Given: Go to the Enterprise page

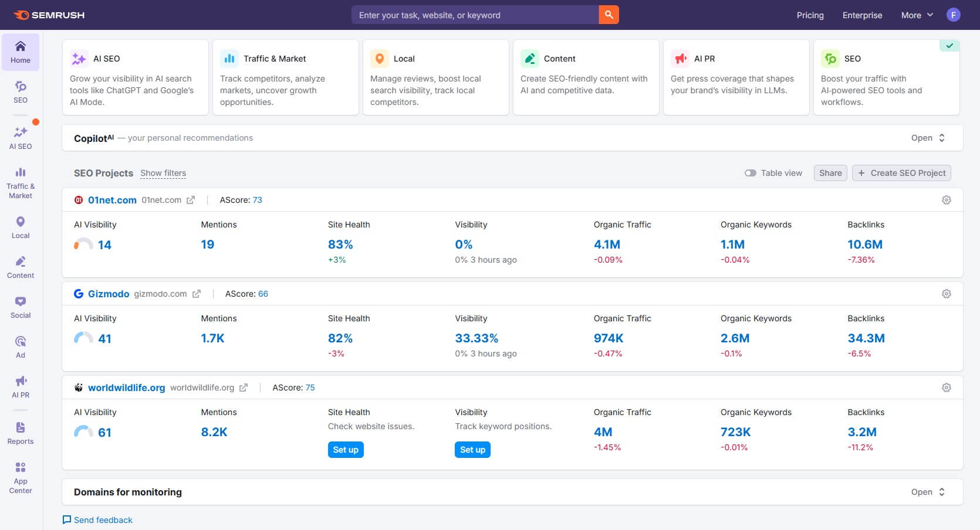Looking at the screenshot, I should pyautogui.click(x=861, y=15).
